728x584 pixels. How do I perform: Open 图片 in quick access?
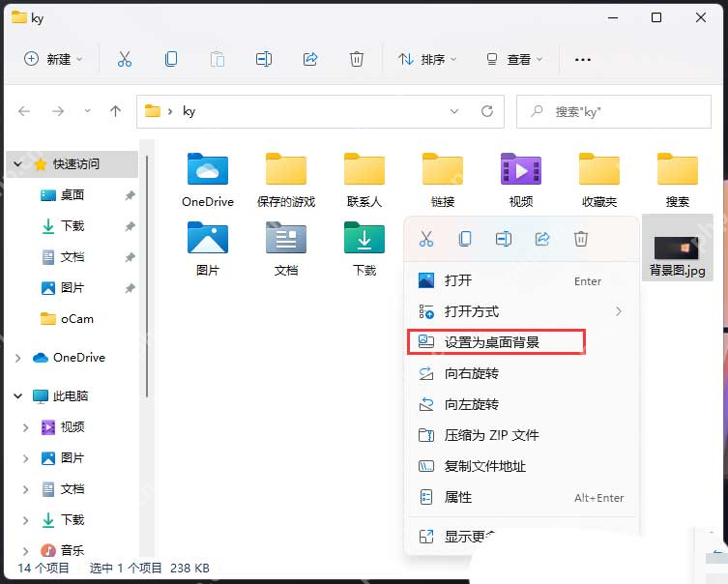pyautogui.click(x=62, y=288)
